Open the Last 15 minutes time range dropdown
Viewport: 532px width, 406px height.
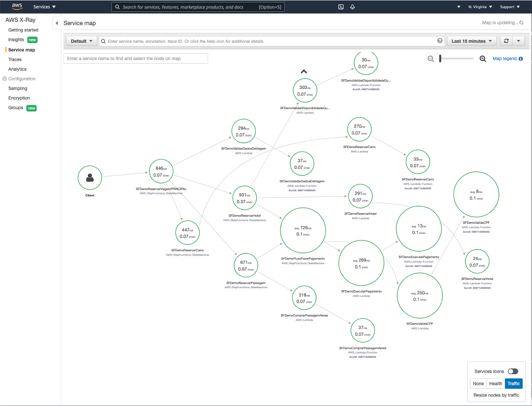point(471,41)
